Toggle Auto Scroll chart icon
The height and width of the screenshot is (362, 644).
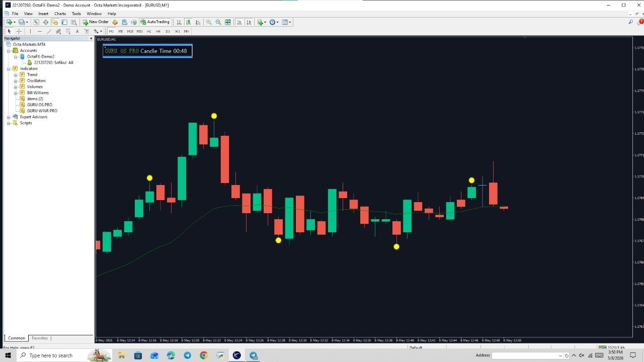point(239,22)
